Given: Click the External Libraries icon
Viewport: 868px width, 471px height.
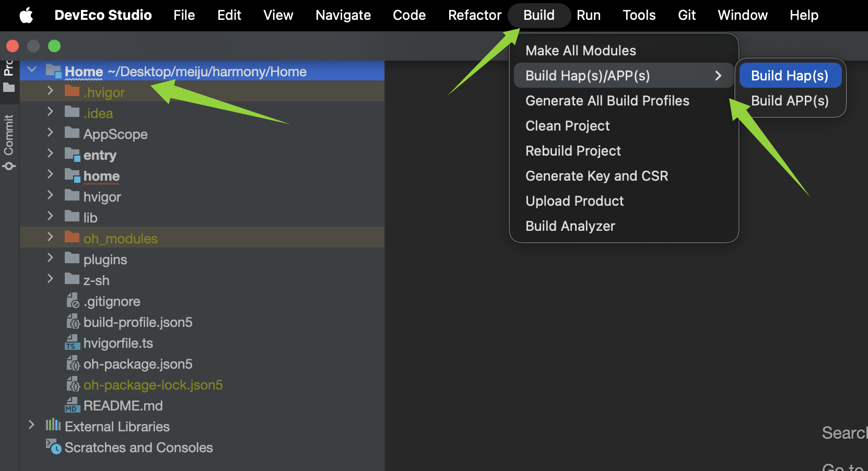Looking at the screenshot, I should click(x=53, y=425).
